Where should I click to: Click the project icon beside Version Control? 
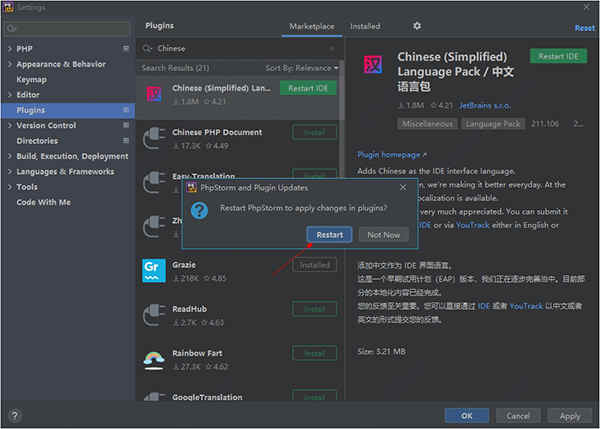[126, 125]
